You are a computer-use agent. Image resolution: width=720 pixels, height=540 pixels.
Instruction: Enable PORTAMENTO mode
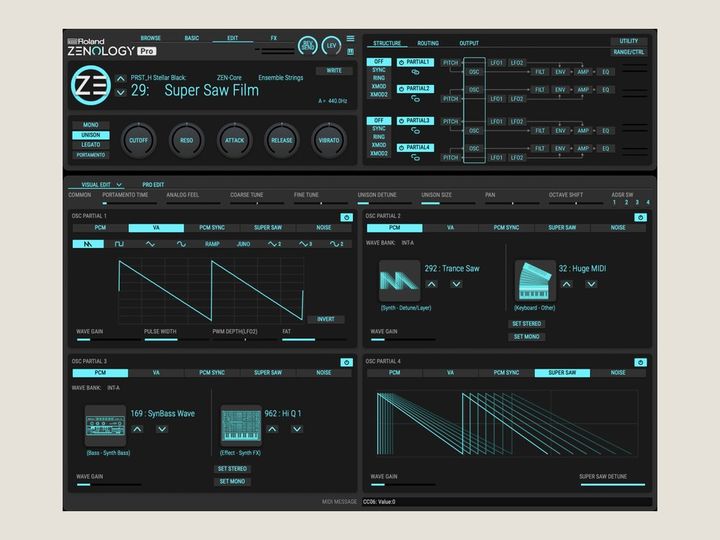[90, 155]
